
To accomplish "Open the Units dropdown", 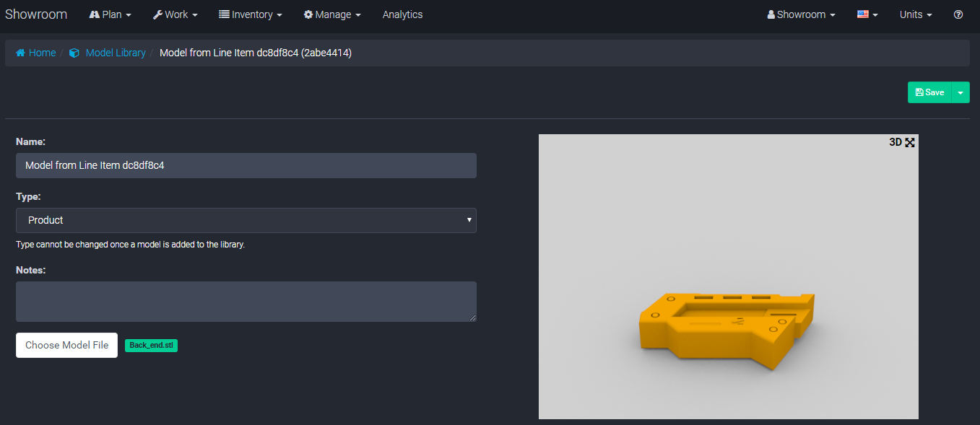I will (x=915, y=14).
